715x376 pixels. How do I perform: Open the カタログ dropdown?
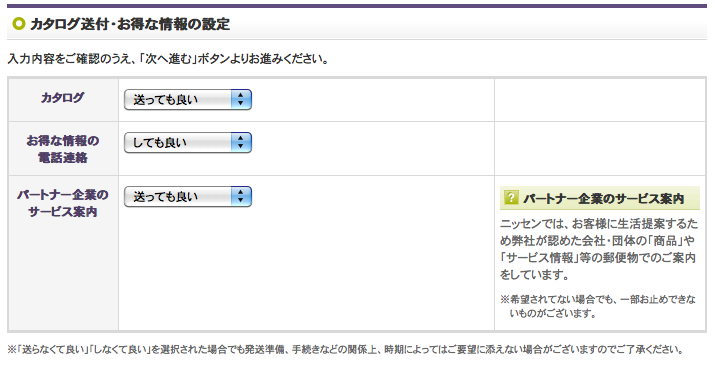[x=187, y=99]
